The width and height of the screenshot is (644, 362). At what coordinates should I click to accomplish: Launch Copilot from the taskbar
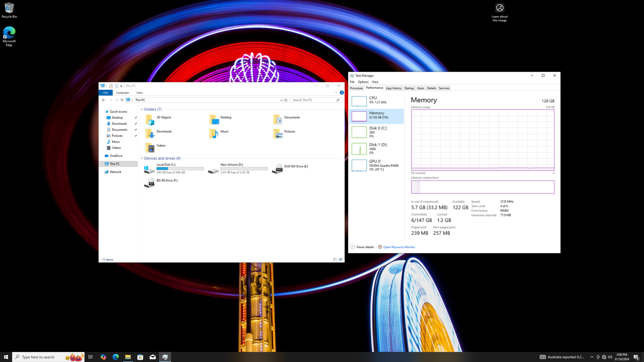tap(103, 357)
